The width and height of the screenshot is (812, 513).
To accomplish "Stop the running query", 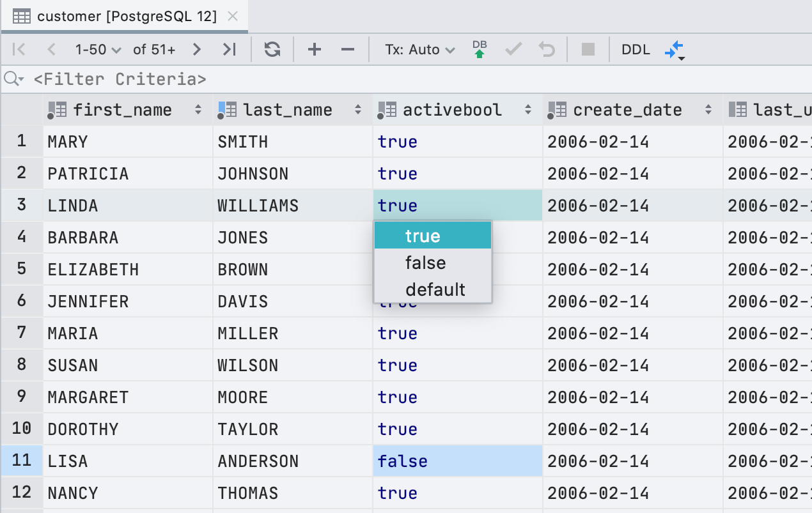I will 588,49.
